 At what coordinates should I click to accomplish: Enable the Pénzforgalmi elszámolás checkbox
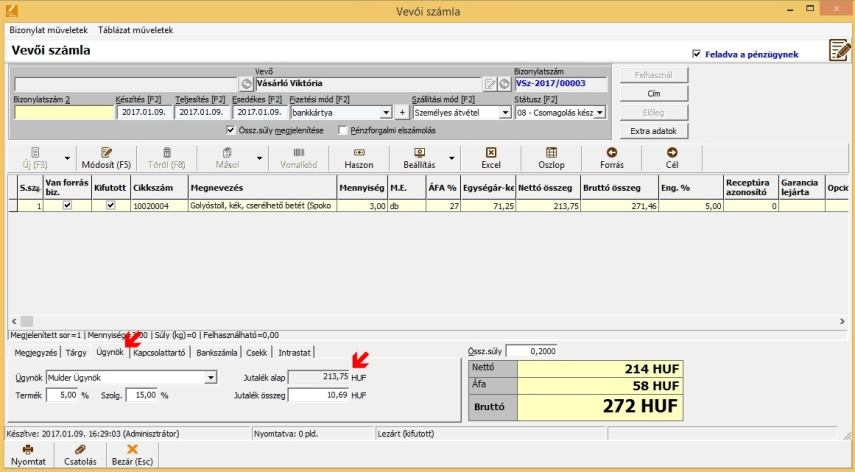343,130
